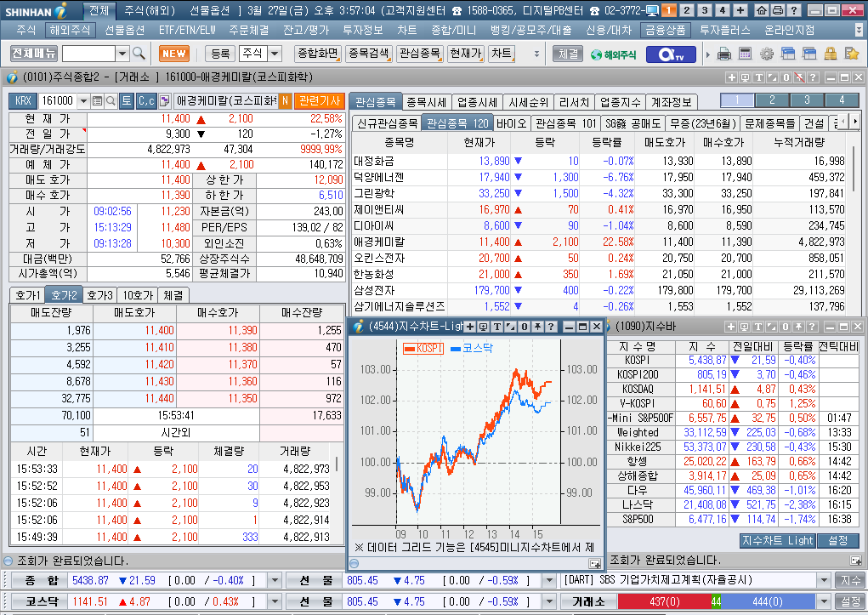Click the monitor icon before virtual screen 1

[652, 10]
